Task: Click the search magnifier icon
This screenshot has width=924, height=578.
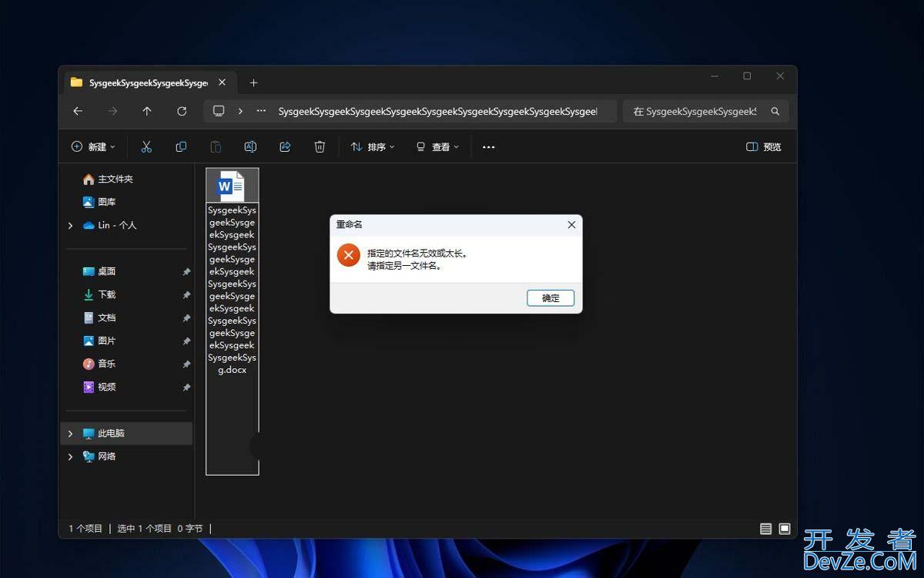Action: (775, 111)
